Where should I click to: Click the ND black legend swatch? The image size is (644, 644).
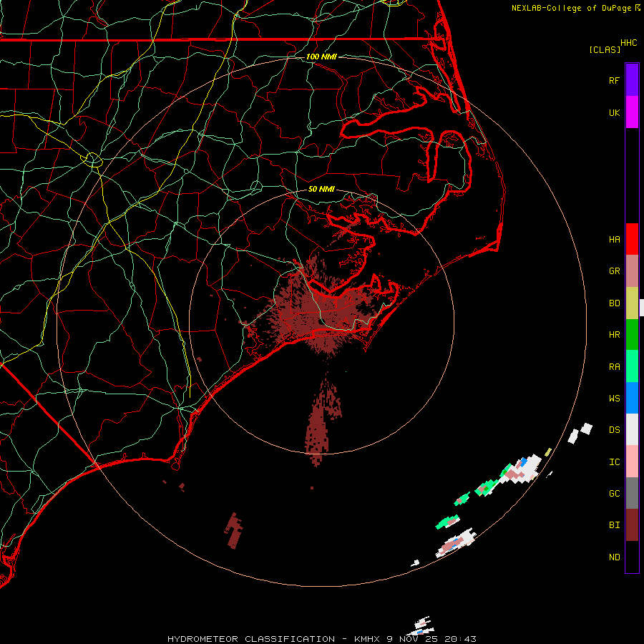632,557
